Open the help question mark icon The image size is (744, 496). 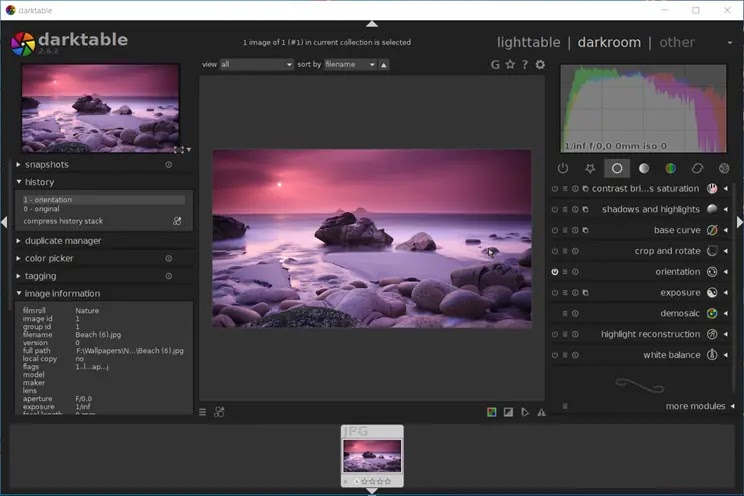(525, 64)
